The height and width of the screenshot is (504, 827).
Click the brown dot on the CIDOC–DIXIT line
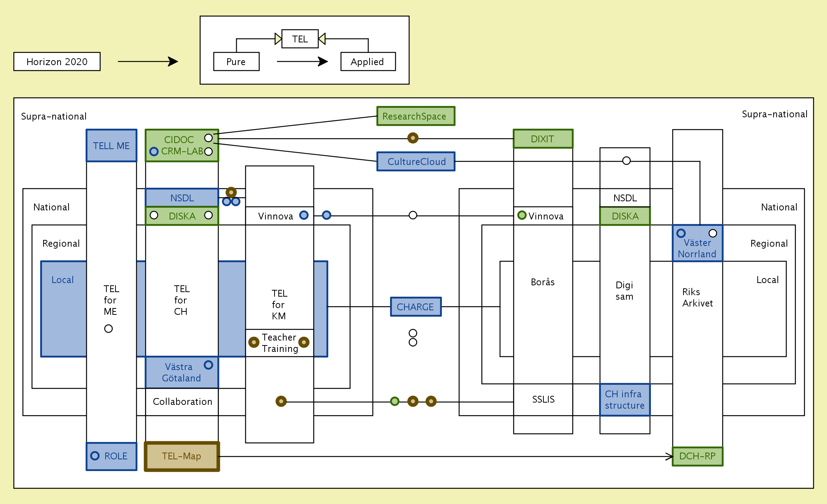click(413, 138)
